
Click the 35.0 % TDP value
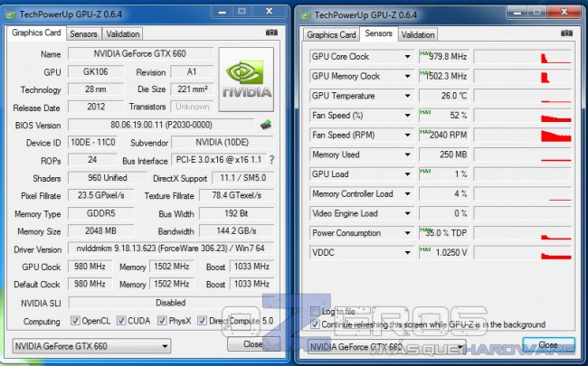tap(443, 233)
